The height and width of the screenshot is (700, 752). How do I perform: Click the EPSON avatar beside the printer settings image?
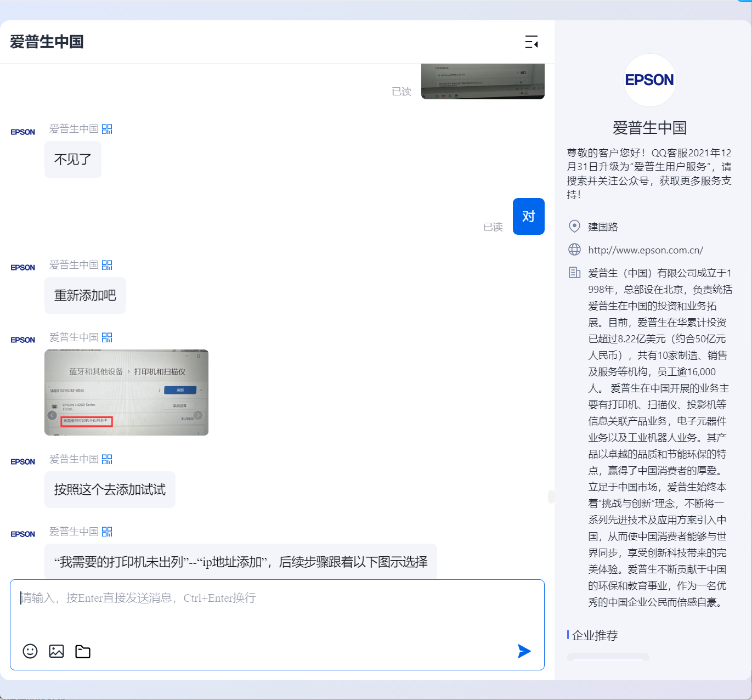tap(23, 340)
